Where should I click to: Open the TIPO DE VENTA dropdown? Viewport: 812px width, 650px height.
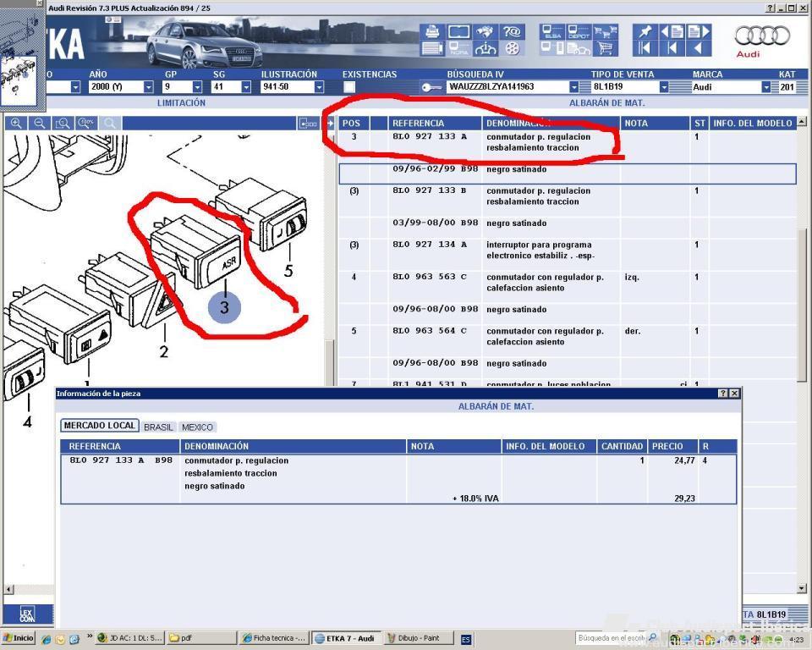pyautogui.click(x=664, y=87)
